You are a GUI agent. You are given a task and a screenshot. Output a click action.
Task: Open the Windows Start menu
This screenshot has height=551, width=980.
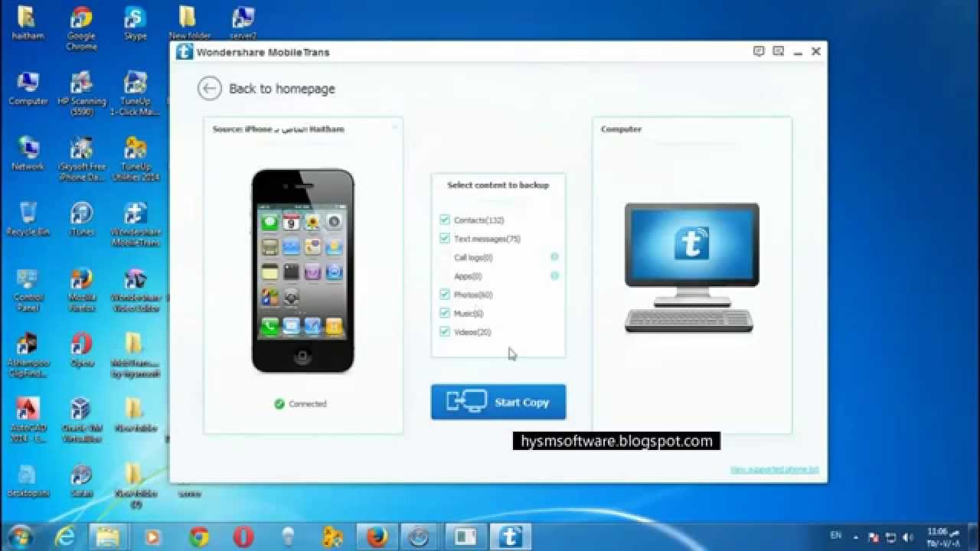(x=21, y=536)
